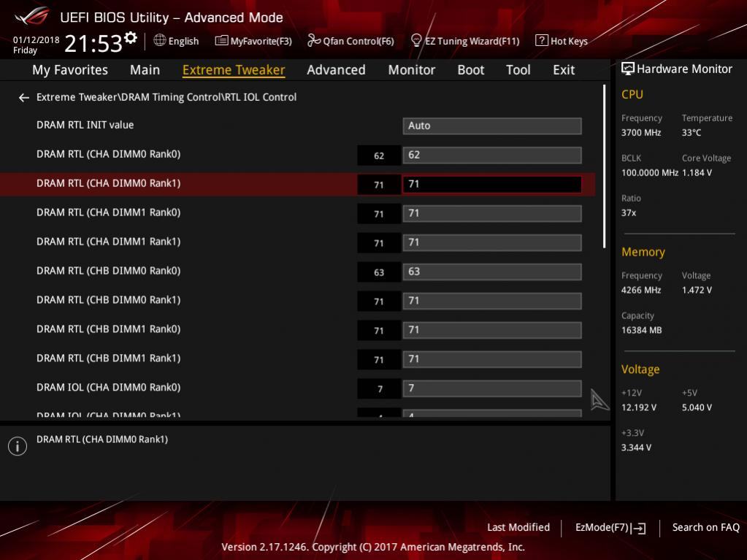Screen dimensions: 747x560
Task: Go to the Advanced tab
Action: [x=336, y=70]
